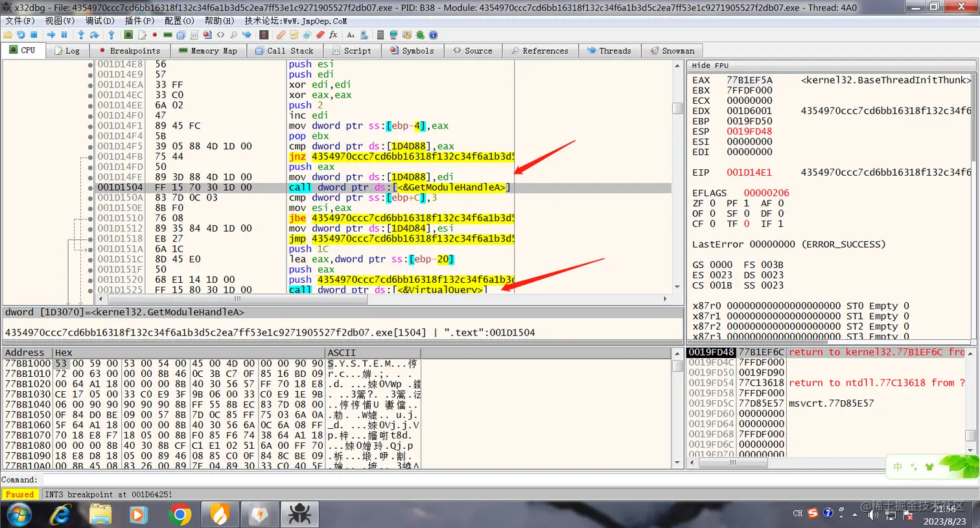Viewport: 980px width, 528px height.
Task: Toggle breakpoint dot at address 001D14E8
Action: tap(90, 64)
